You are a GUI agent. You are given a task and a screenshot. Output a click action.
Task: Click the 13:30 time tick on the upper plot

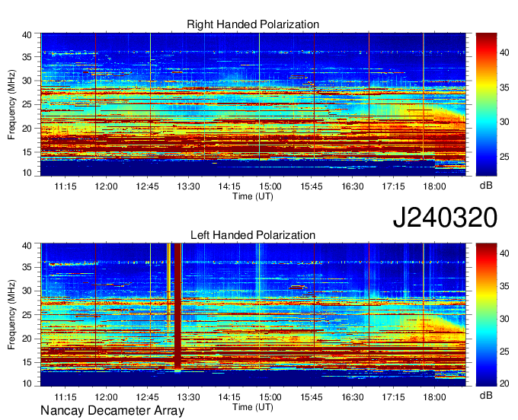188,186
